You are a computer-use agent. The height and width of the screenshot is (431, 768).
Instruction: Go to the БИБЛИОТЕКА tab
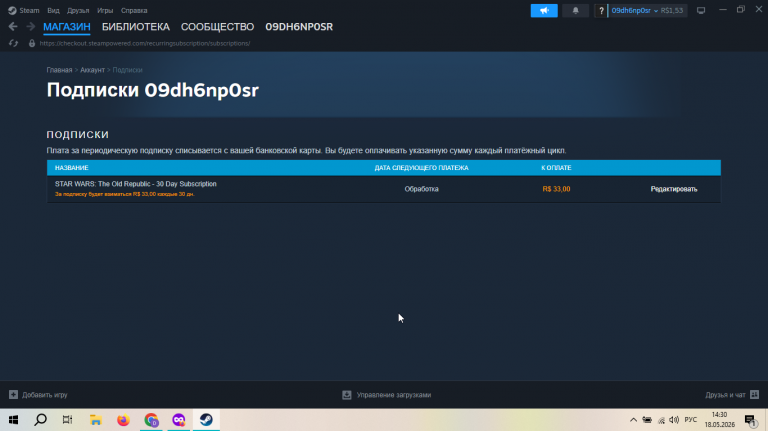tap(136, 27)
